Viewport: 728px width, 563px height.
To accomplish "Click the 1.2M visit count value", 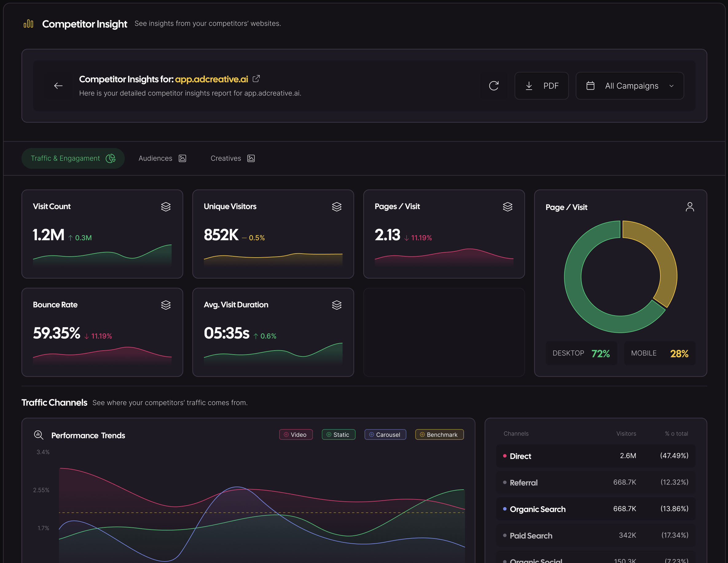I will coord(49,235).
